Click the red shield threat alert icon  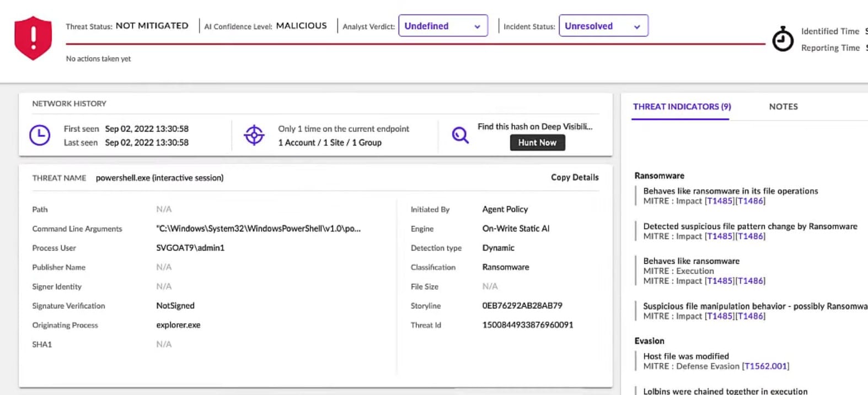33,37
